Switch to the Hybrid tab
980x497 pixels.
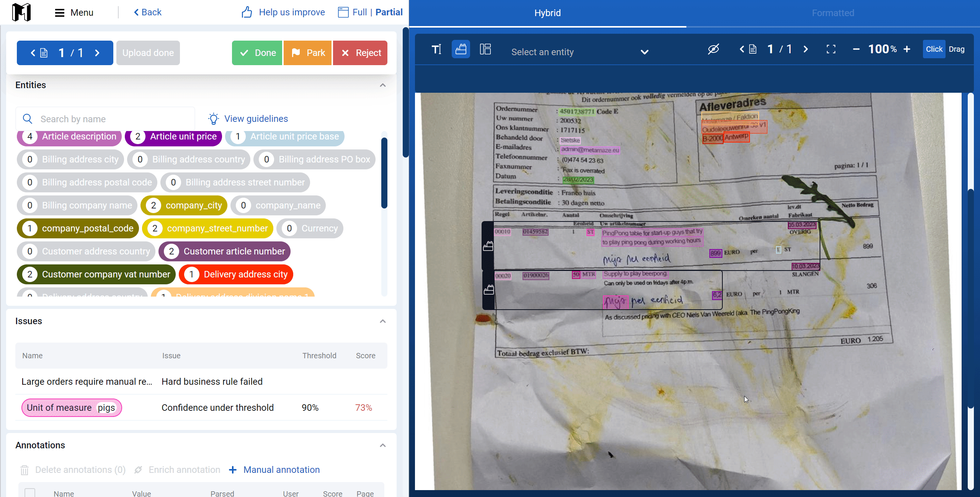click(547, 13)
